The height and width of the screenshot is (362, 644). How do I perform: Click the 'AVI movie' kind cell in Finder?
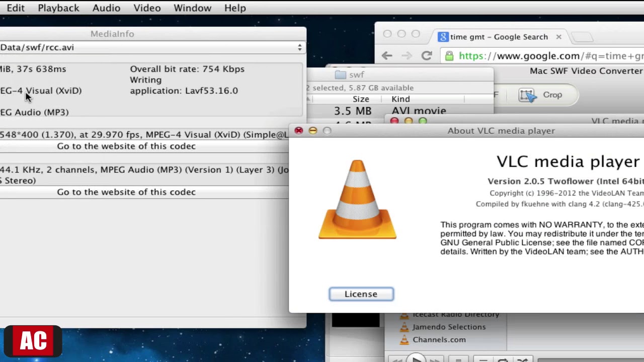pos(419,111)
